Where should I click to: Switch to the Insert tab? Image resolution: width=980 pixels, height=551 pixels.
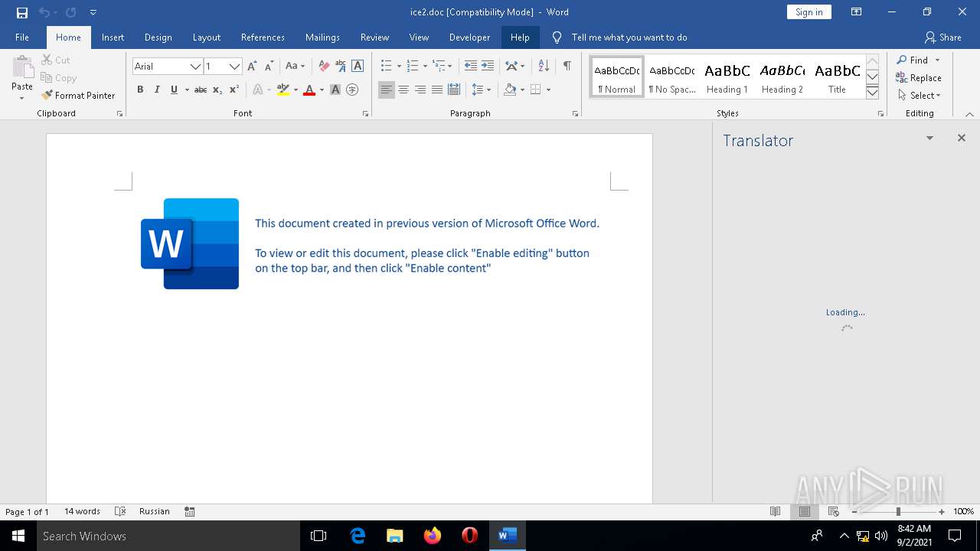(x=113, y=37)
